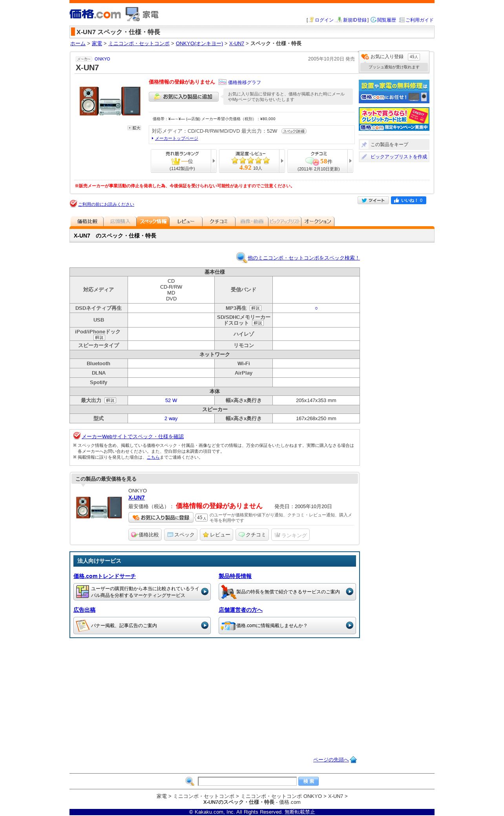Click お気に入り製品に追加 button
Image resolution: width=504 pixels, height=816 pixels.
(184, 97)
